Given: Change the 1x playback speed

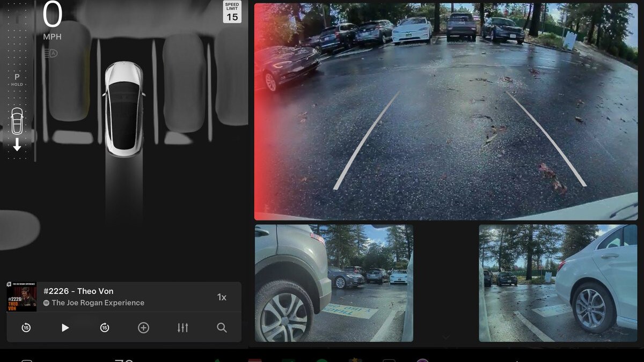Looking at the screenshot, I should click(222, 297).
